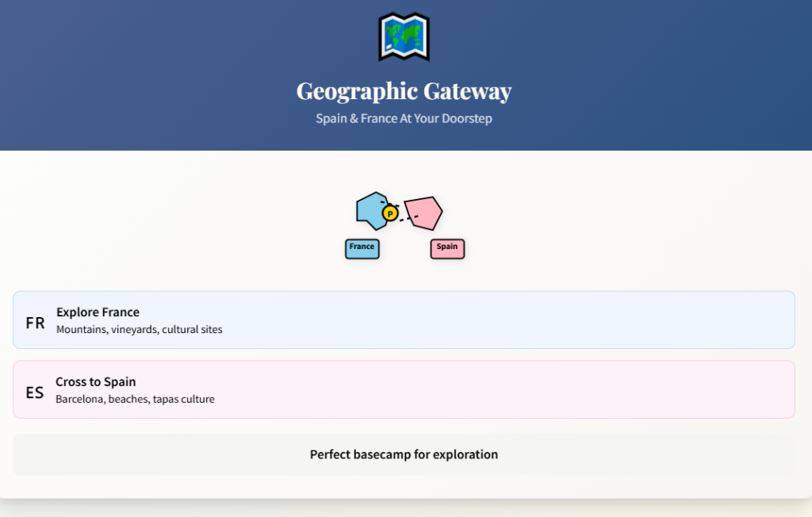The height and width of the screenshot is (517, 812).
Task: Click 'Mountains, vineyards, cultural sites' description
Action: click(x=139, y=329)
